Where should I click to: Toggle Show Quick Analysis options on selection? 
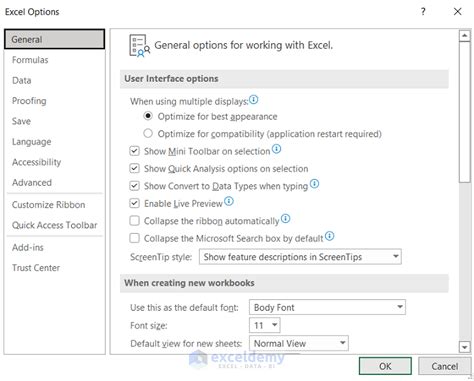click(x=134, y=168)
